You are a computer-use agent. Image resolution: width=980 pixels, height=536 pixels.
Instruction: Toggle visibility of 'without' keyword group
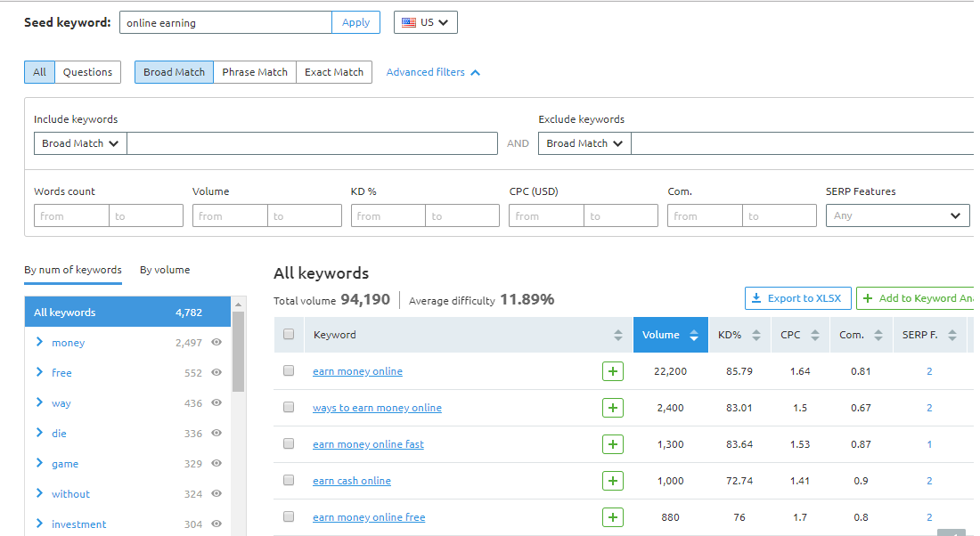coord(216,493)
